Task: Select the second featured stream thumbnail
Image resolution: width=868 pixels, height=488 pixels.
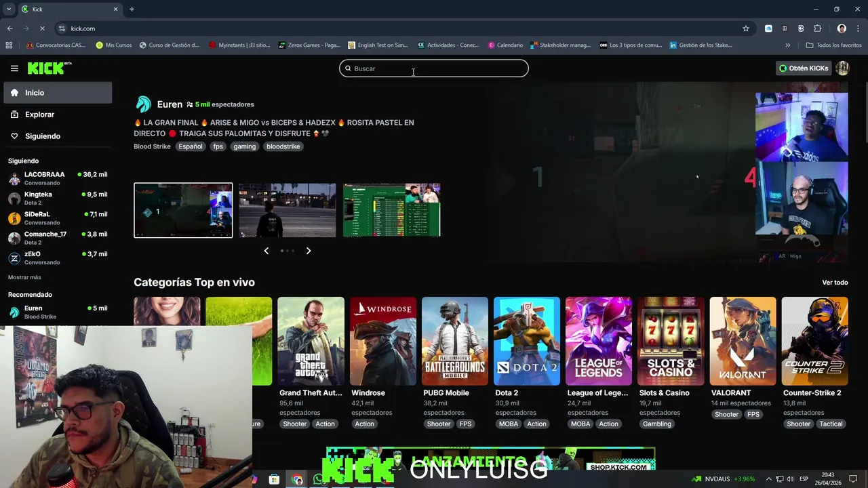Action: point(288,210)
